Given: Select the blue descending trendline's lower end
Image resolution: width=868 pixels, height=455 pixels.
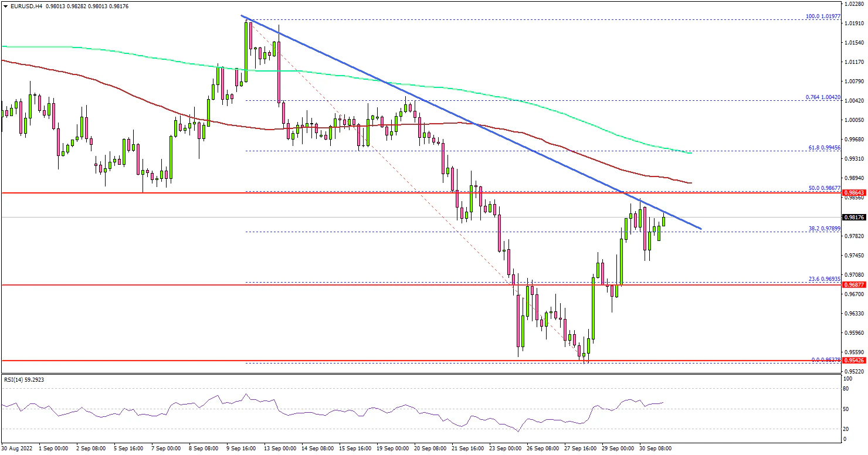Looking at the screenshot, I should click(x=700, y=229).
